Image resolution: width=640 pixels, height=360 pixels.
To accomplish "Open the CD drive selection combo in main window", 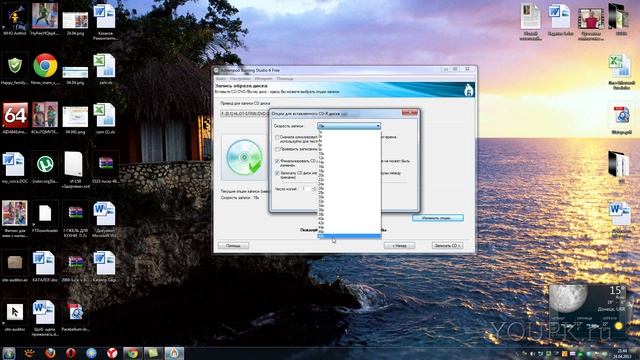I will 244,114.
